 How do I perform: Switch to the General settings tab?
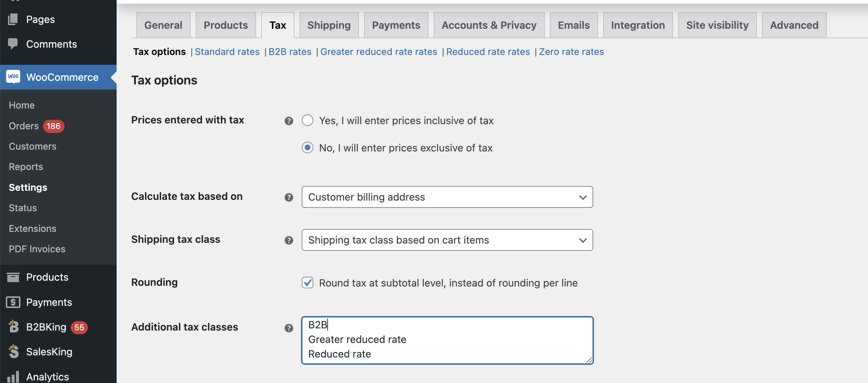click(163, 25)
